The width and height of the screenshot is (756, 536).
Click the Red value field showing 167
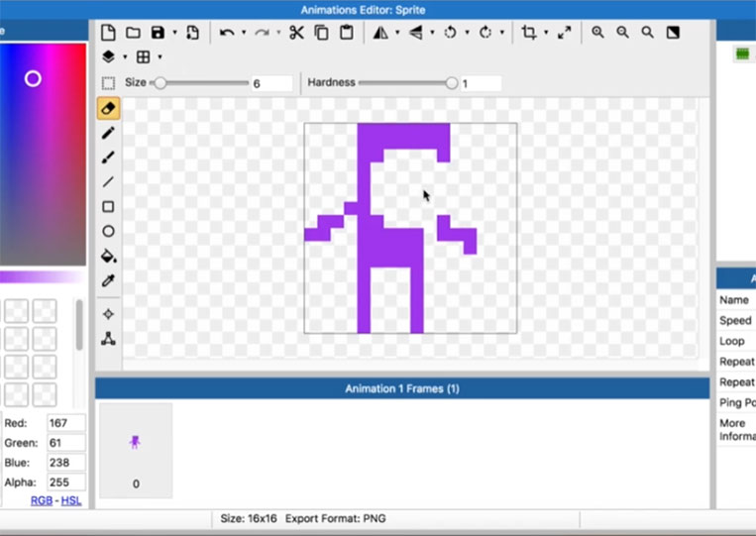click(66, 423)
